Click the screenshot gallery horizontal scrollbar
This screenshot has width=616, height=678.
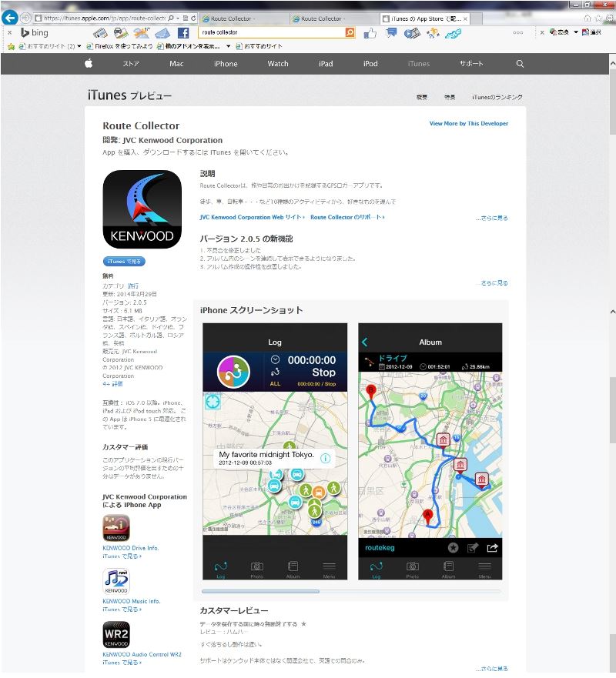tap(260, 591)
